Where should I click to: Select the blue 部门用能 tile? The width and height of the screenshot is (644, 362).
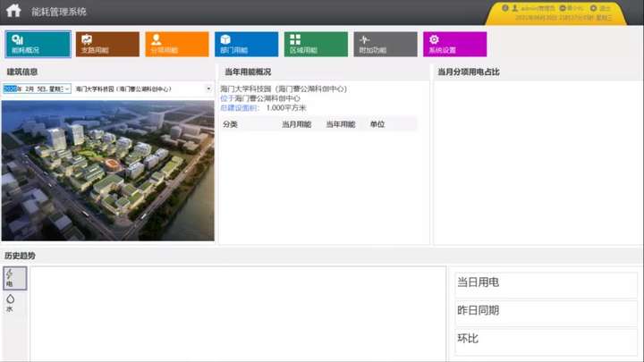pos(246,44)
